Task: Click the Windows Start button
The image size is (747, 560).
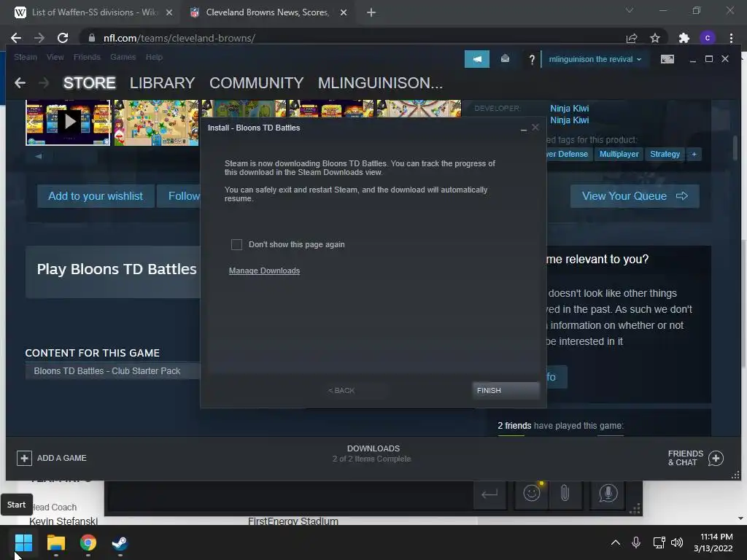Action: coord(23,542)
